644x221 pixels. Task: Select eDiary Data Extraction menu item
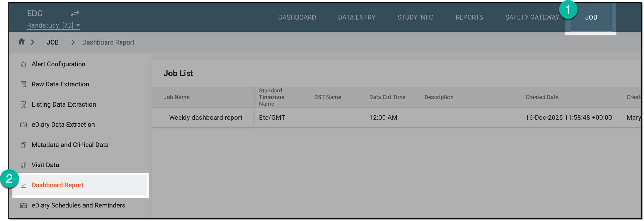point(63,125)
